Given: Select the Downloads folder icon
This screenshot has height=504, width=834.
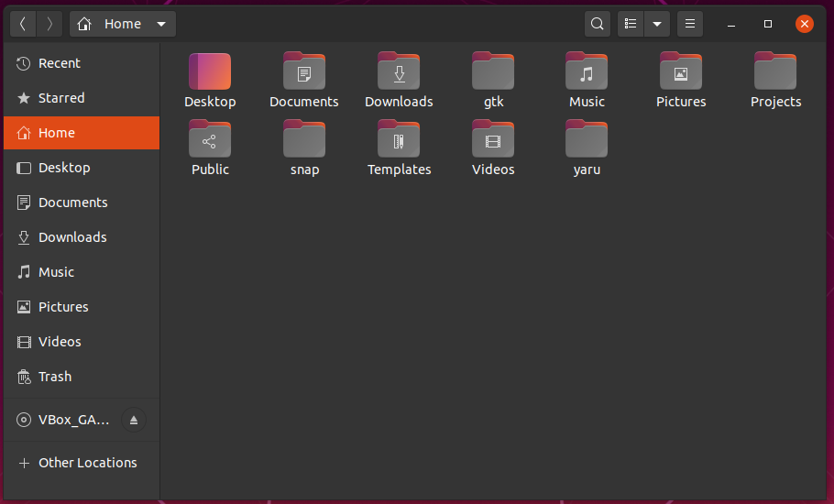Looking at the screenshot, I should pos(399,71).
